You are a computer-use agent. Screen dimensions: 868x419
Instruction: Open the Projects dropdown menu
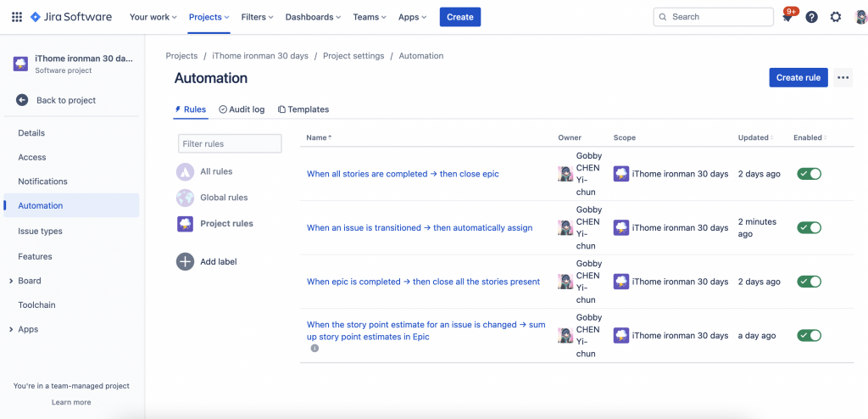209,17
